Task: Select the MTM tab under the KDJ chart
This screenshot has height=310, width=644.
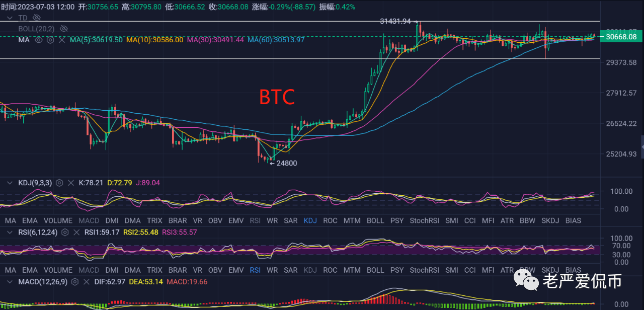Action: click(352, 220)
